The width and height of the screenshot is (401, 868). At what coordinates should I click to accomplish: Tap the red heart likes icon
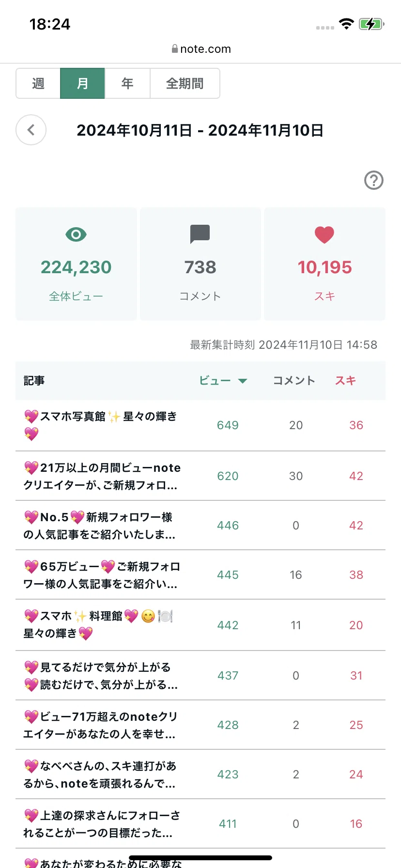[x=324, y=235]
